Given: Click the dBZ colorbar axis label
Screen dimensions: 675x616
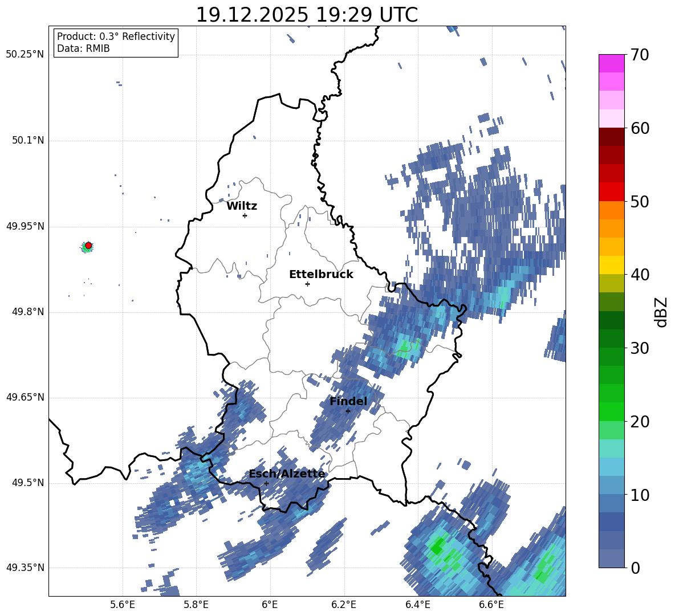Looking at the screenshot, I should coord(662,312).
